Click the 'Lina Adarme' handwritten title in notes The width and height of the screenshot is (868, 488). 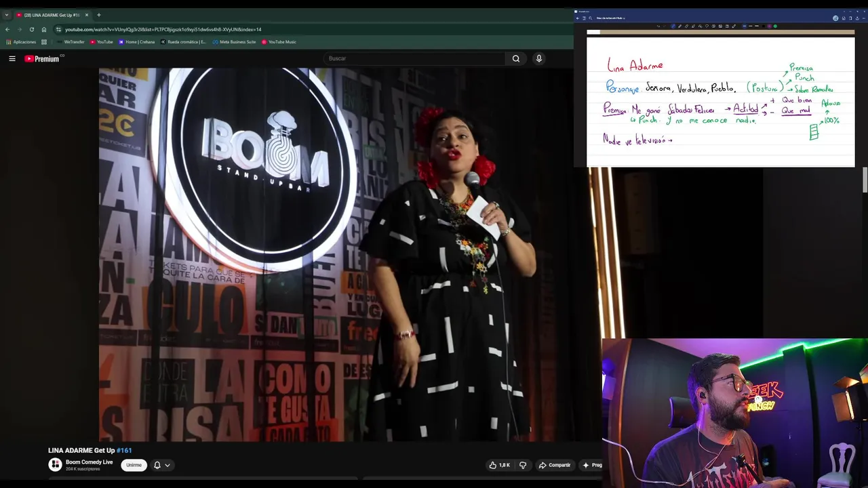pyautogui.click(x=635, y=66)
